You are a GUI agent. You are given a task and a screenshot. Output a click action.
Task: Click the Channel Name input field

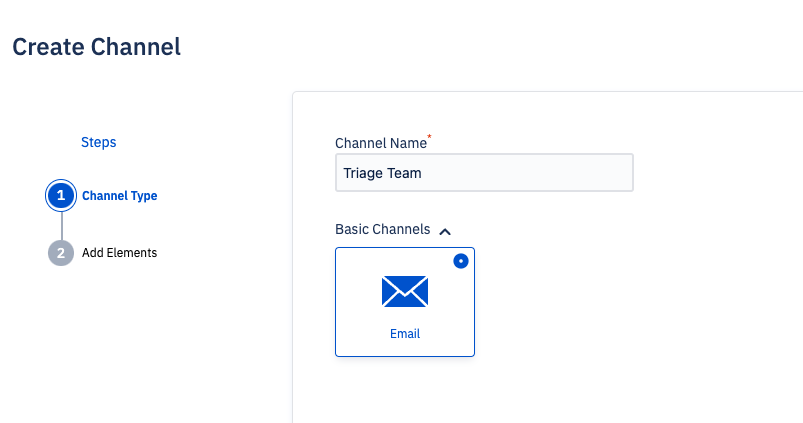pos(484,173)
